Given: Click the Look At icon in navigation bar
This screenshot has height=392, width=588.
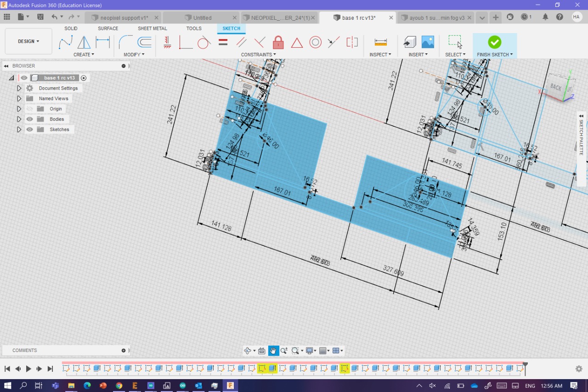Looking at the screenshot, I should [262, 351].
